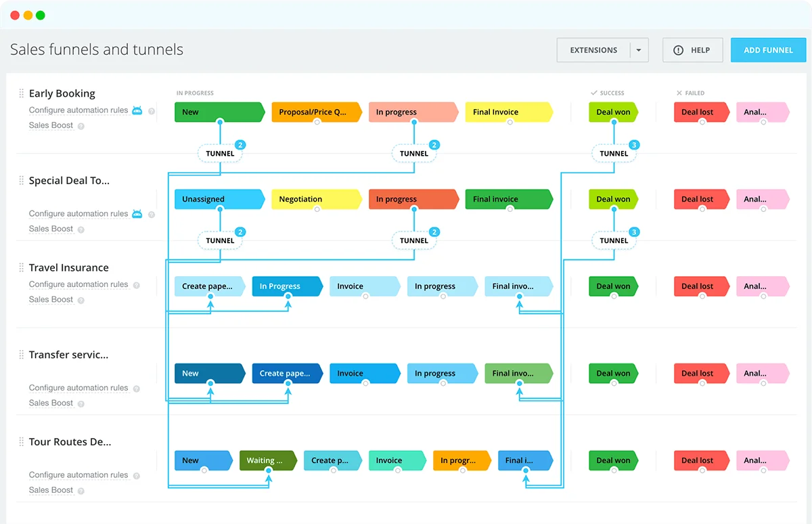Click the Sales Boost link under Special Deal funnel
Image resolution: width=812 pixels, height=524 pixels.
50,229
